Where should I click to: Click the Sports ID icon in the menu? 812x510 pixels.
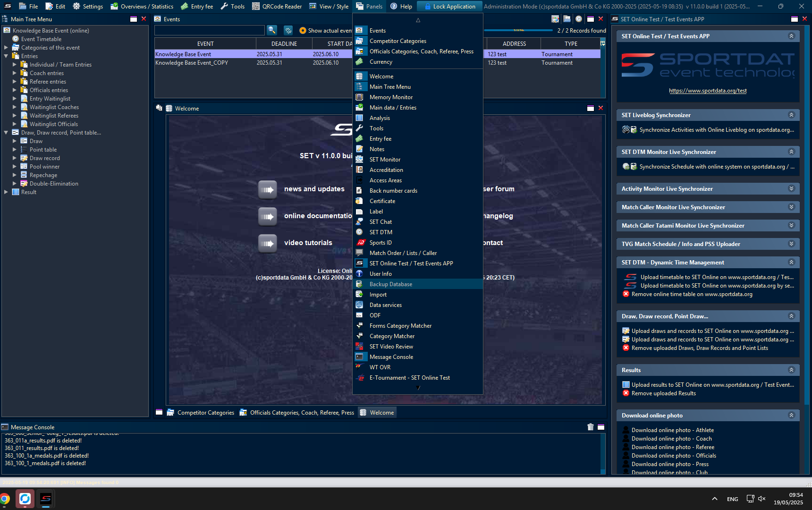click(x=359, y=242)
